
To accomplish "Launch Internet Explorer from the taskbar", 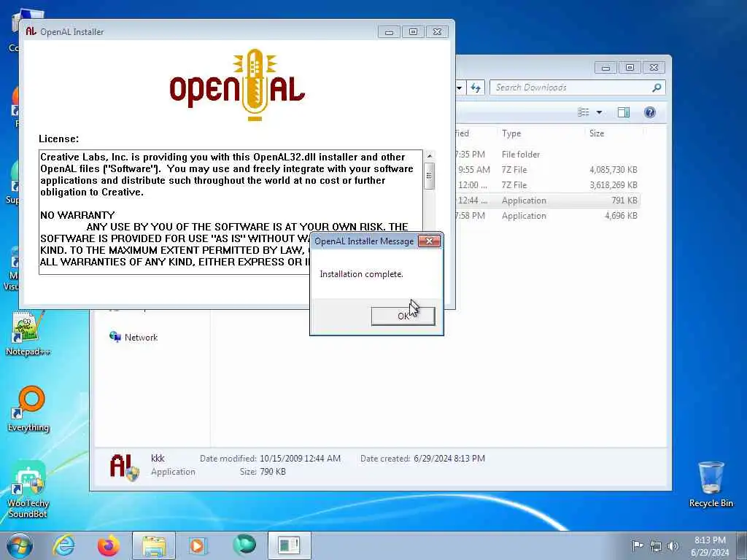I will pos(64,545).
